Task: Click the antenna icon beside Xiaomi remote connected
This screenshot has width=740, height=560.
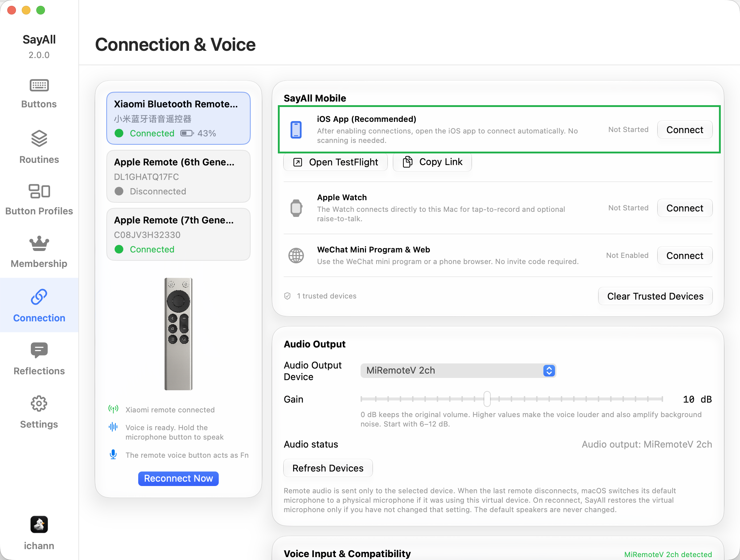Action: (113, 409)
